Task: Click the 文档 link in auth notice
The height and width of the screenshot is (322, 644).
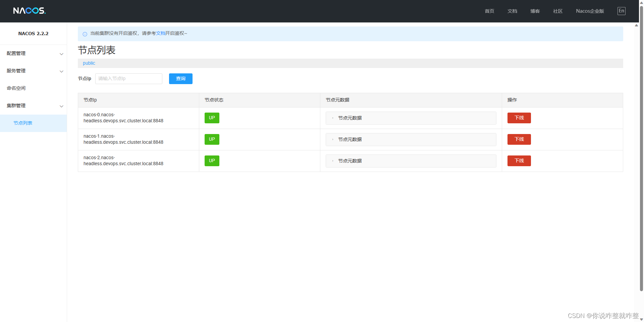Action: click(x=161, y=33)
